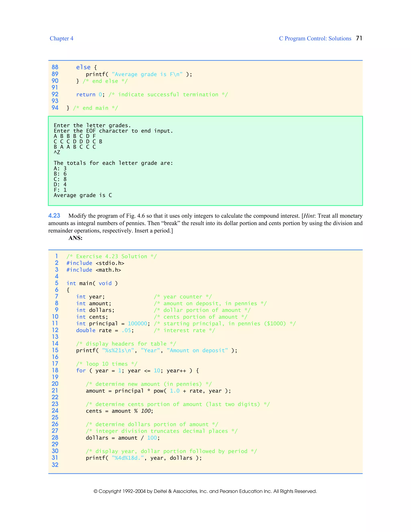Click 'int main( void )' declaration
The image size is (411, 532).
coord(92,283)
